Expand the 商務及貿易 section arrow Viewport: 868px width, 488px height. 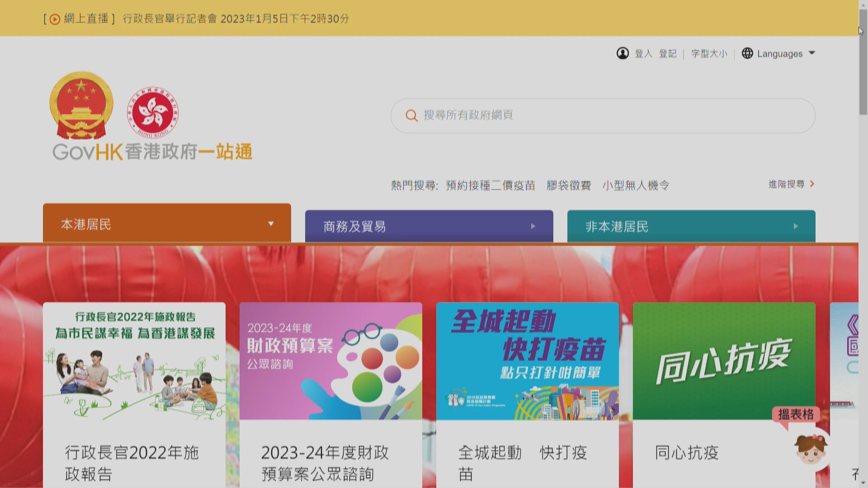coord(533,226)
